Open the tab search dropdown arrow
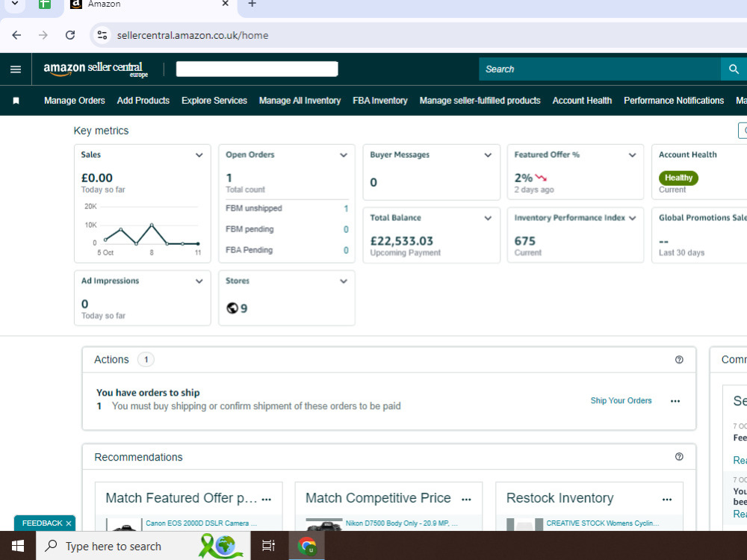747x560 pixels. coord(15,3)
